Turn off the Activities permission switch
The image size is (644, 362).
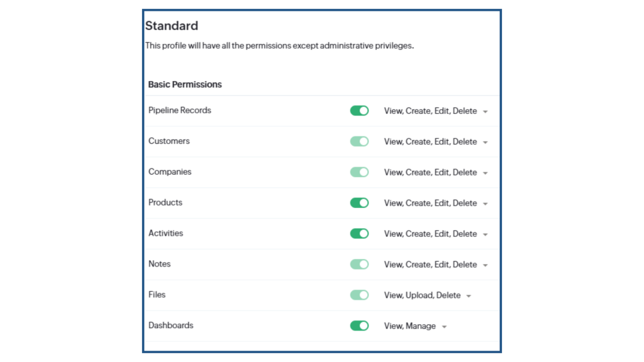coord(359,234)
